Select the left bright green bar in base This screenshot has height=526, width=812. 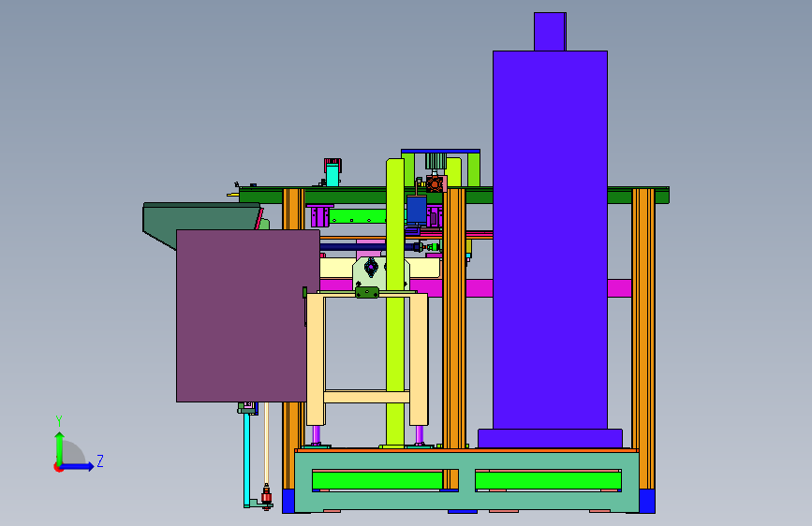[377, 480]
